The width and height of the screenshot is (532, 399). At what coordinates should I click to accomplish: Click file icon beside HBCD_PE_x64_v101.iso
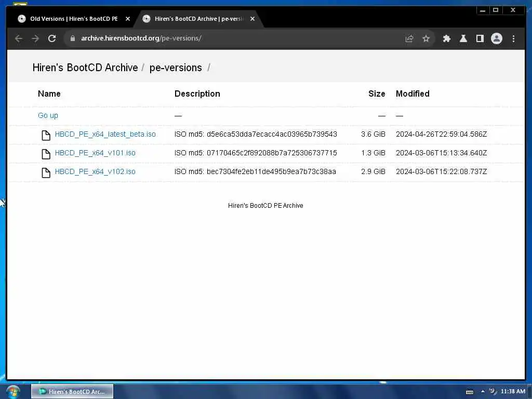click(46, 154)
